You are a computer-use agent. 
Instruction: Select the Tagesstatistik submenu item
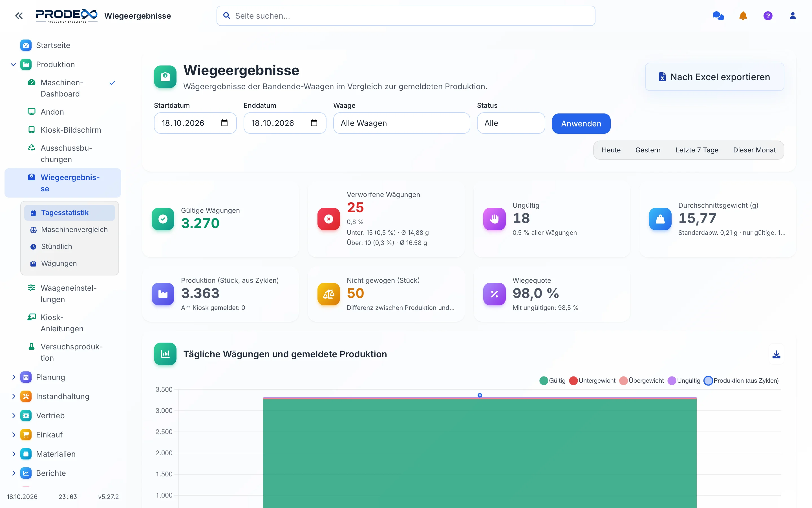point(69,213)
